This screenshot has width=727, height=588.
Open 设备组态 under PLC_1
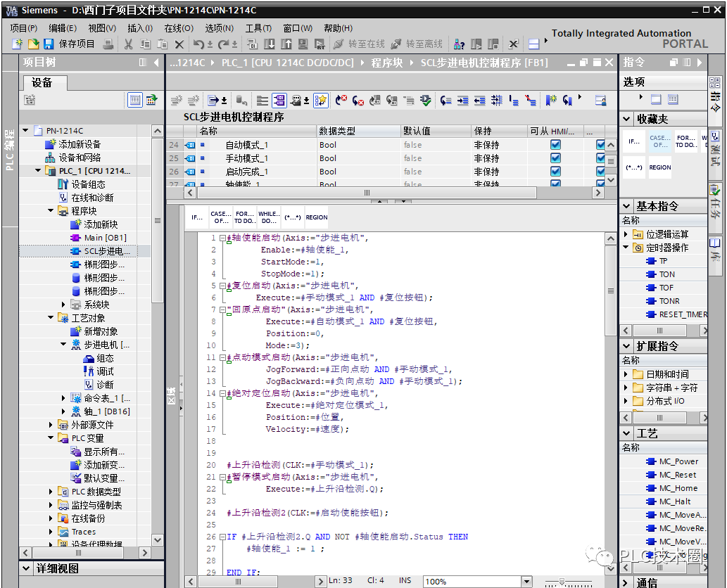82,184
